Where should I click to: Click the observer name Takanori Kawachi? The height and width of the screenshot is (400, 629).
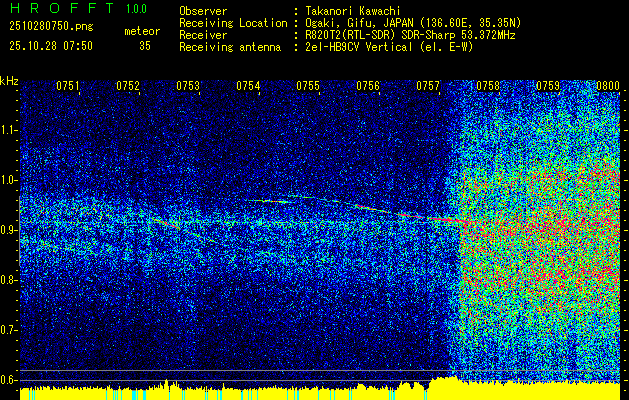353,11
